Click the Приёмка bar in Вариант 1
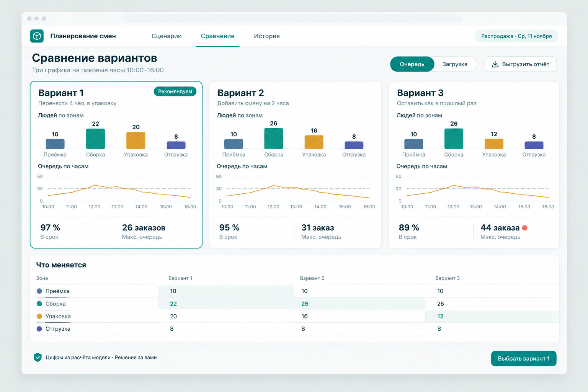Screen dimensions: 588x392 click(55, 144)
